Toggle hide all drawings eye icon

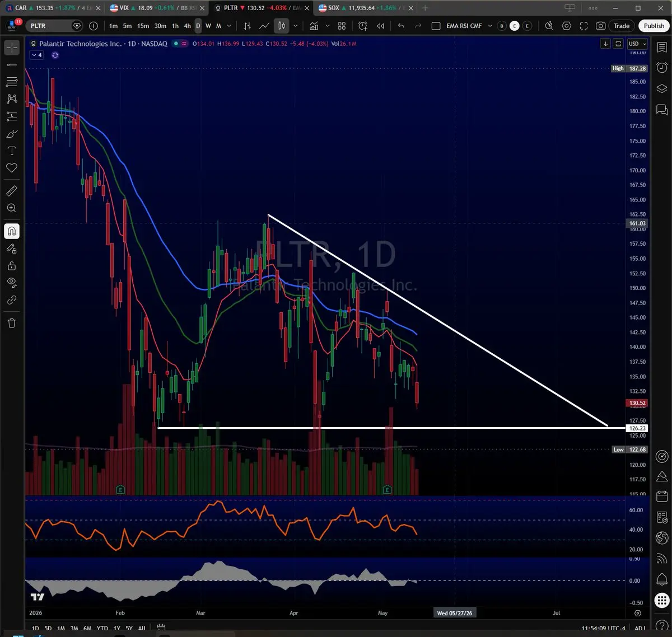click(x=12, y=283)
